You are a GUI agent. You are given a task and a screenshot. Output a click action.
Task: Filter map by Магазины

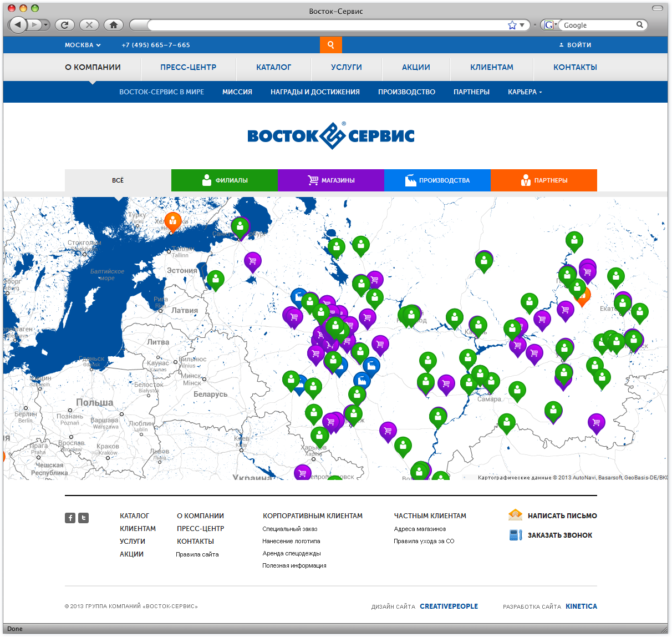coord(331,180)
